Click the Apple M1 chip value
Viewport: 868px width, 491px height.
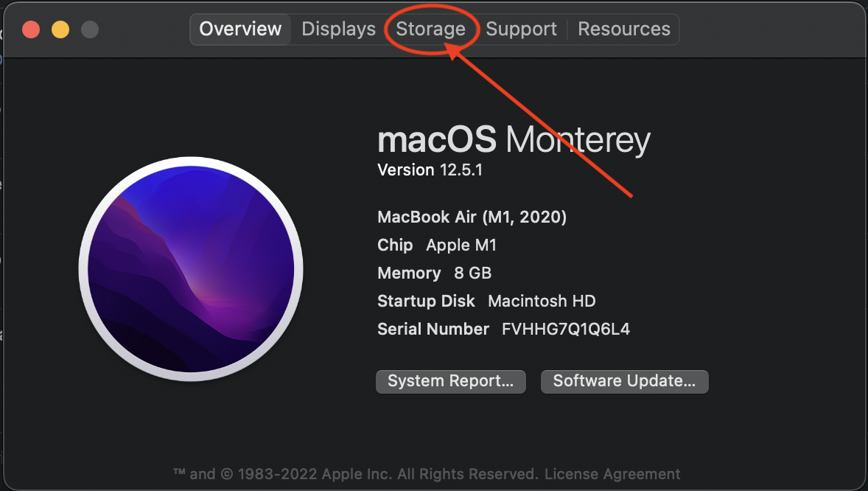461,245
